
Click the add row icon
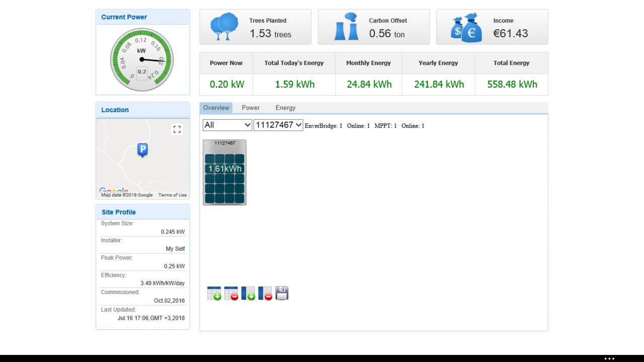tap(214, 294)
